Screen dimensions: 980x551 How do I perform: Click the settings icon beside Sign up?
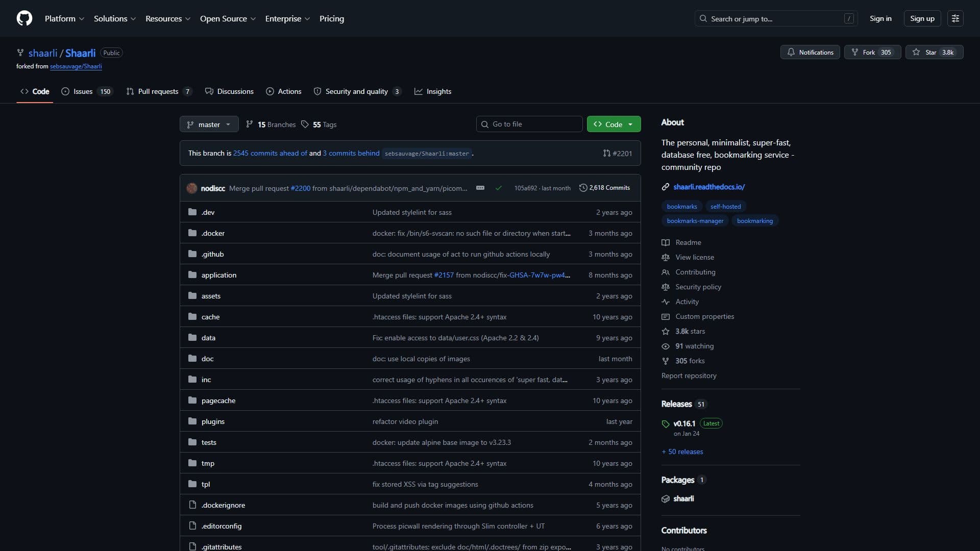coord(955,18)
